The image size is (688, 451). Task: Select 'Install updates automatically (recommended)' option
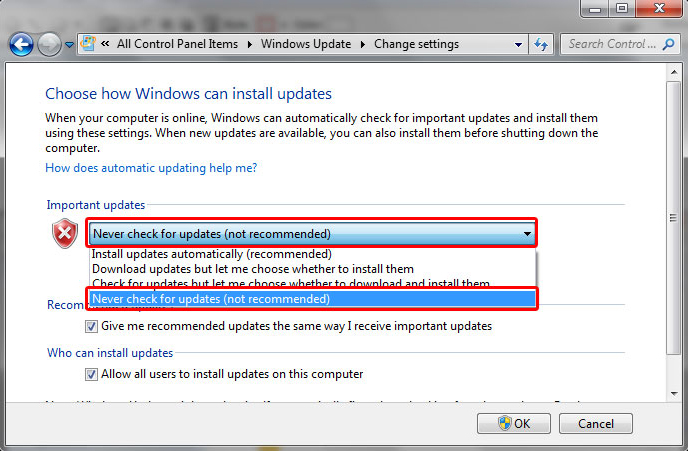coord(211,255)
